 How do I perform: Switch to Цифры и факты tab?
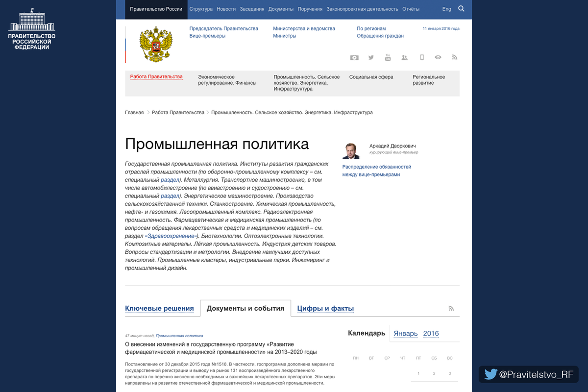pos(325,308)
